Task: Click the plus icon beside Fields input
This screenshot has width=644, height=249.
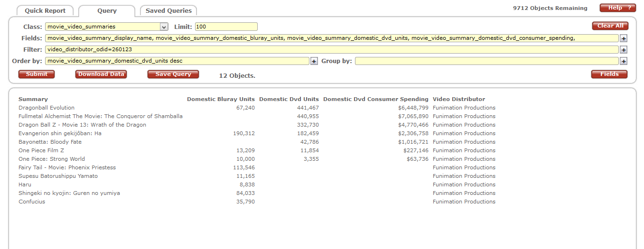Action: pyautogui.click(x=624, y=38)
